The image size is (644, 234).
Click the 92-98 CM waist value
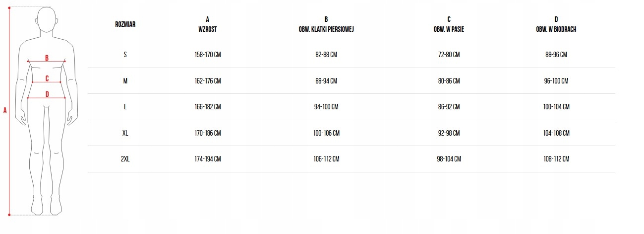(449, 133)
